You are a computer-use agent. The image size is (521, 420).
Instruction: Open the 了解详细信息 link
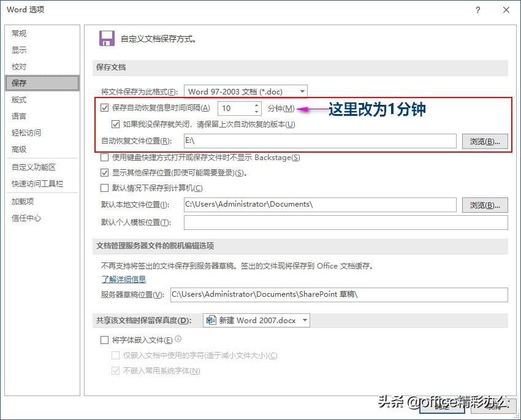124,279
